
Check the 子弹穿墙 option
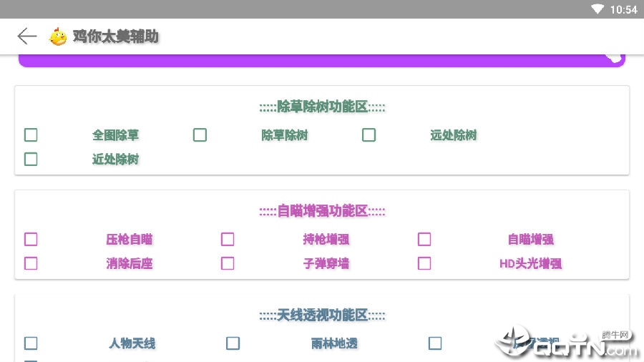[x=228, y=263]
